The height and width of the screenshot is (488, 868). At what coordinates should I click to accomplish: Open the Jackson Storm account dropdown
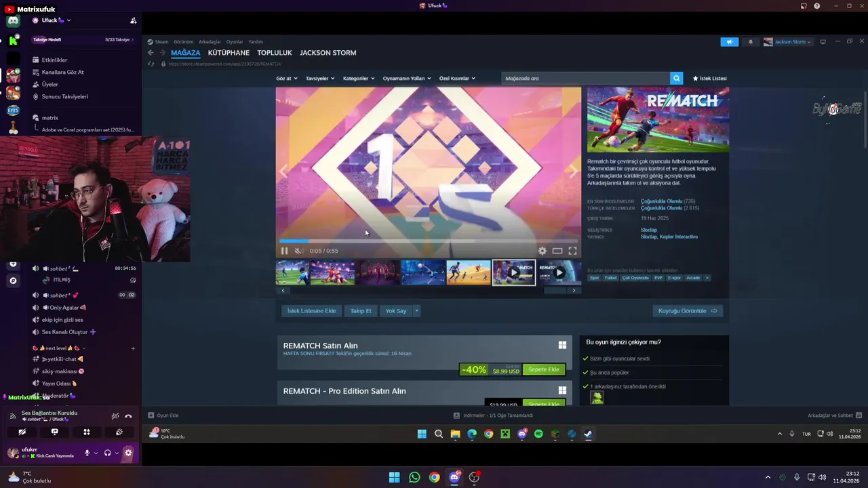[x=787, y=41]
